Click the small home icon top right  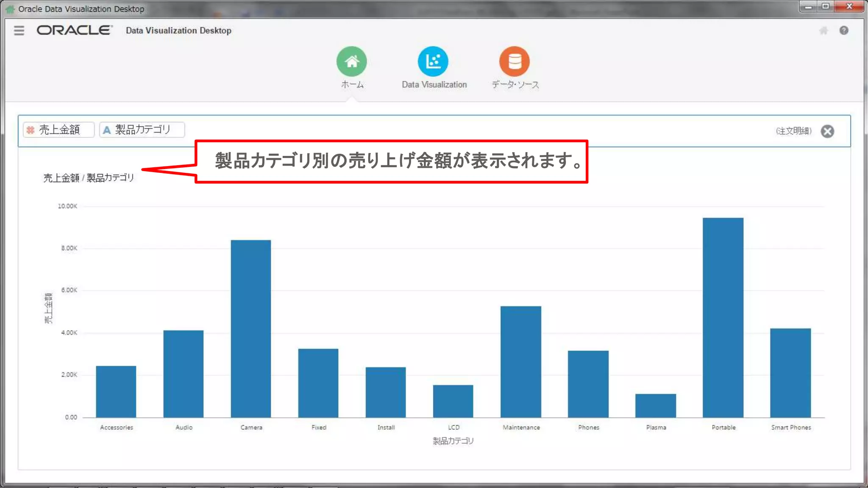823,30
